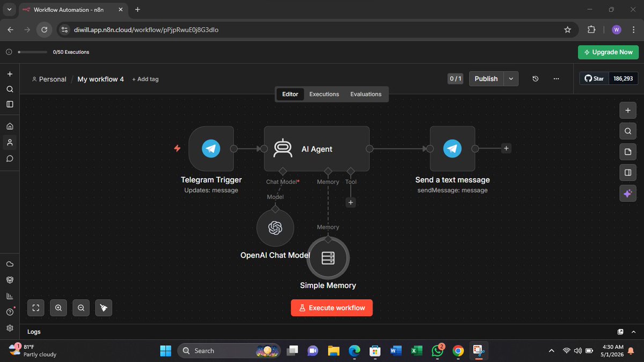The image size is (644, 362).
Task: Click the 186,293 star count
Action: (x=623, y=79)
